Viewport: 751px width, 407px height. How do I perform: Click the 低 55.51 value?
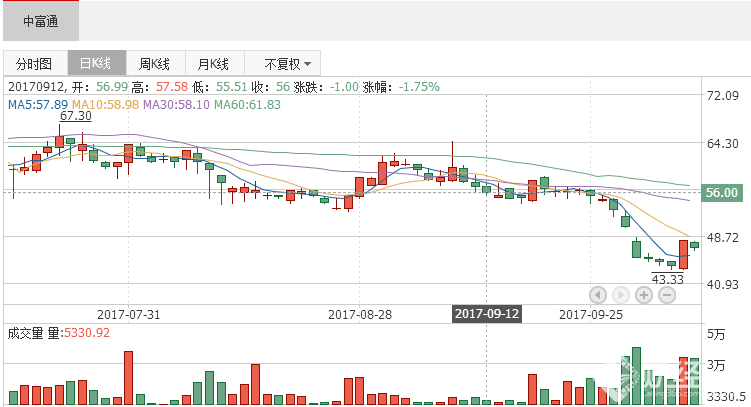[x=231, y=87]
